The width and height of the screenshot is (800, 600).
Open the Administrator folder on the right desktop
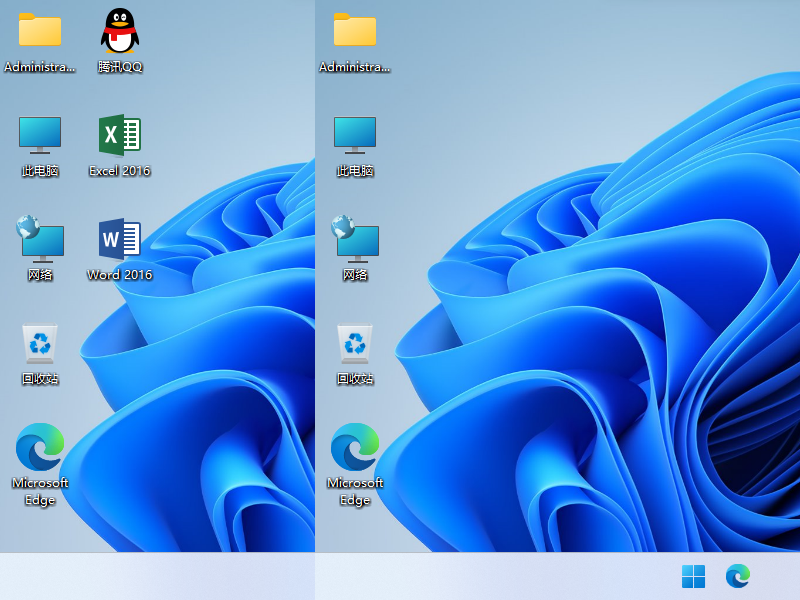point(355,31)
